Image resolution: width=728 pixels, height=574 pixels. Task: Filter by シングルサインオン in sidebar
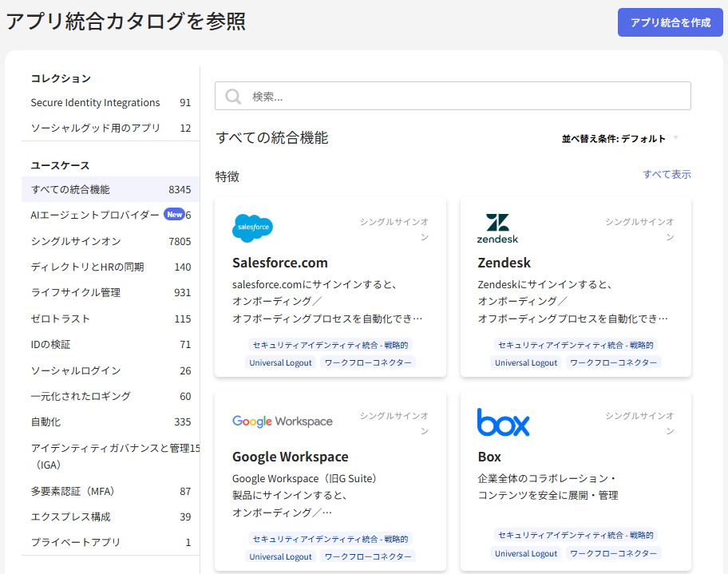110,241
